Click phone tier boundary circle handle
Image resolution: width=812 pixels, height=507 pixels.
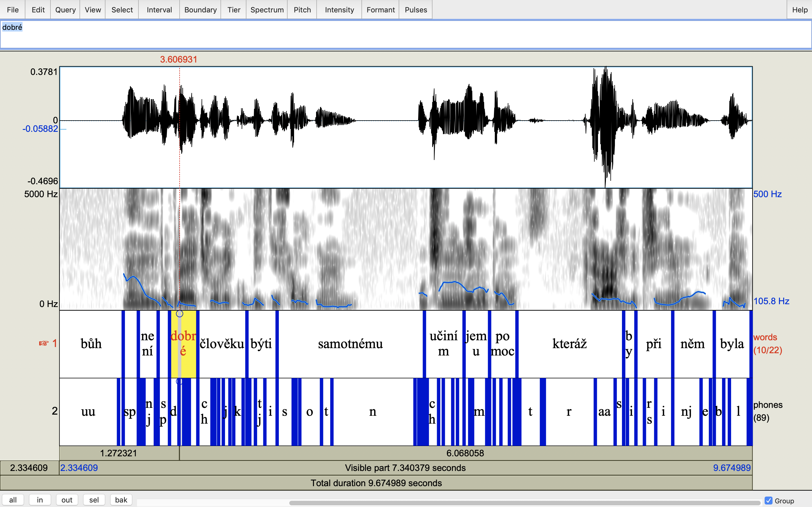tap(179, 382)
